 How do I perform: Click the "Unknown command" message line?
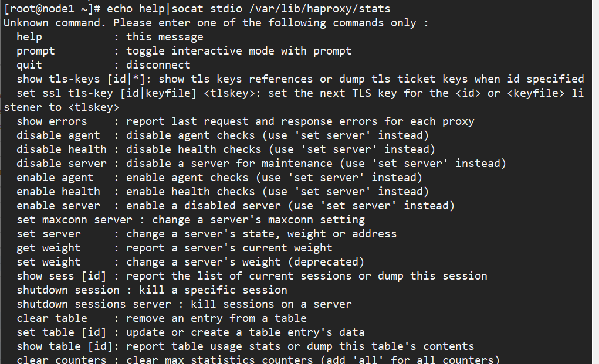(x=216, y=23)
